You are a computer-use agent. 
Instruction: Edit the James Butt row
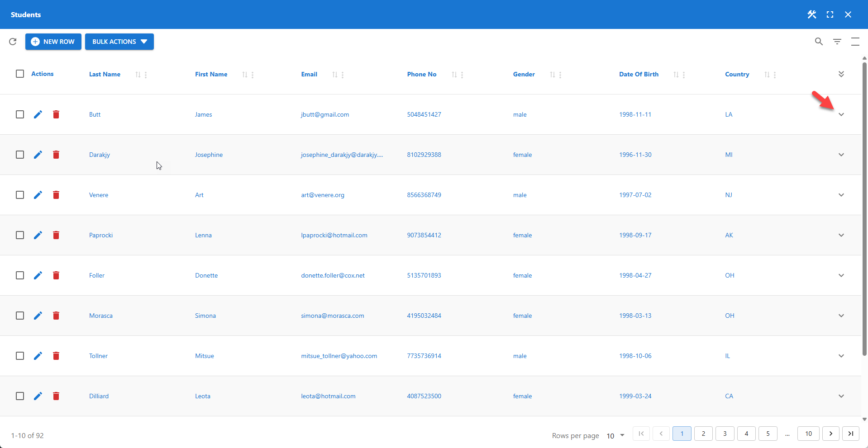[x=38, y=114]
